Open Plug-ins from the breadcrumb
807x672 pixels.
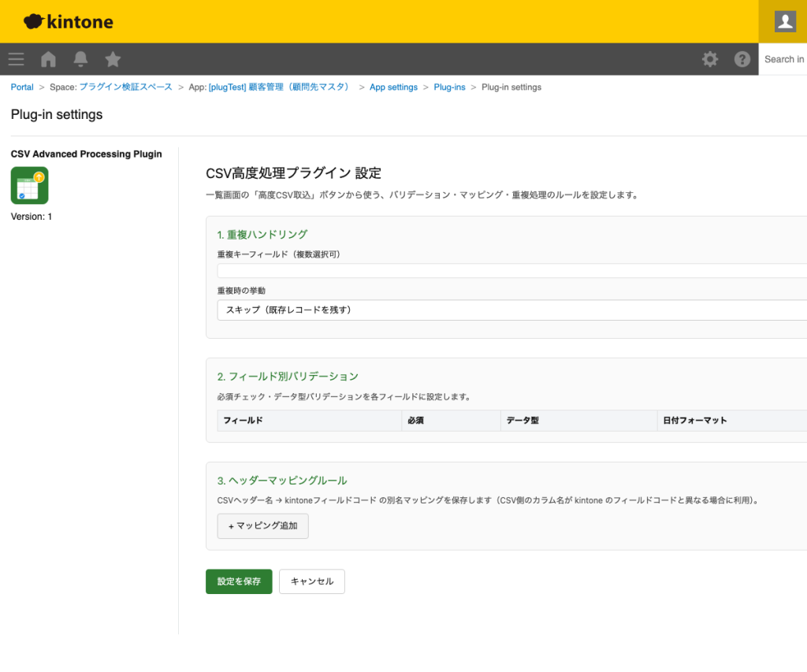point(449,87)
